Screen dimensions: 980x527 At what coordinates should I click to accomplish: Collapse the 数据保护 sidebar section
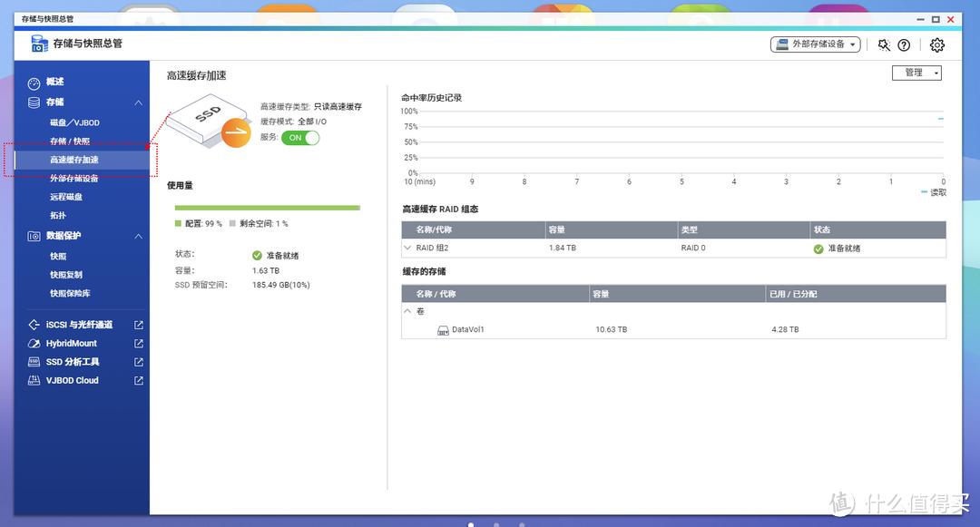point(138,236)
